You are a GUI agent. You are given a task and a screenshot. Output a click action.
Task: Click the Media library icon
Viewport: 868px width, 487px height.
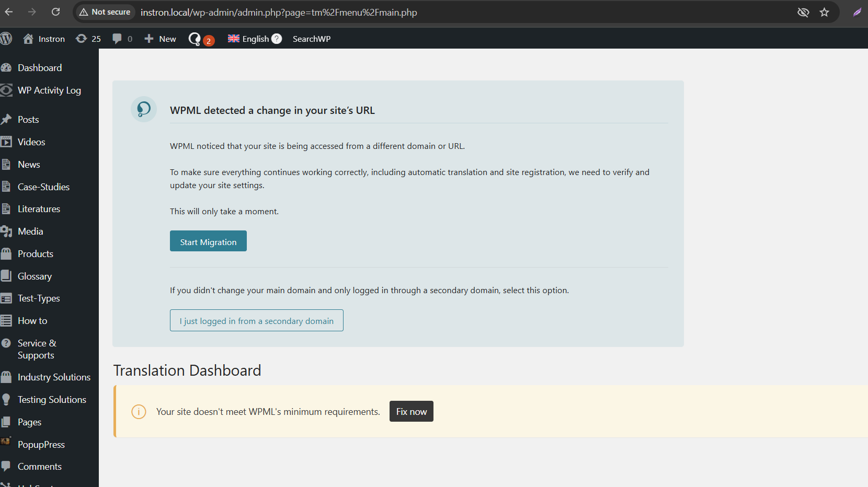[6, 231]
